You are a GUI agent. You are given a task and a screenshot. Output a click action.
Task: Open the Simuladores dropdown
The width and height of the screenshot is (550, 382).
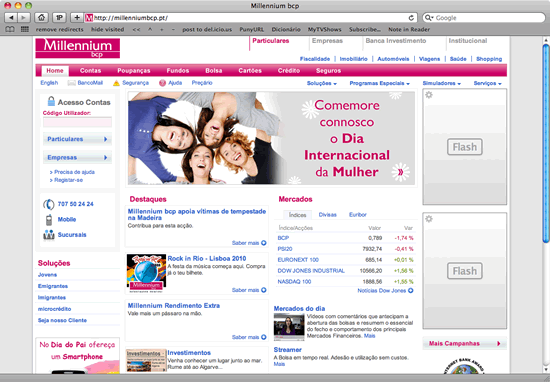click(442, 83)
